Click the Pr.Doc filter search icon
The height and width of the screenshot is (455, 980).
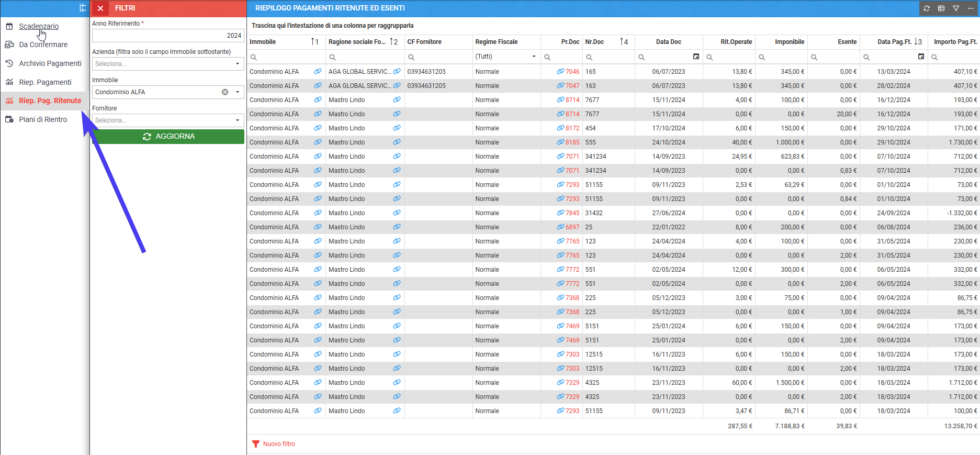[x=547, y=57]
